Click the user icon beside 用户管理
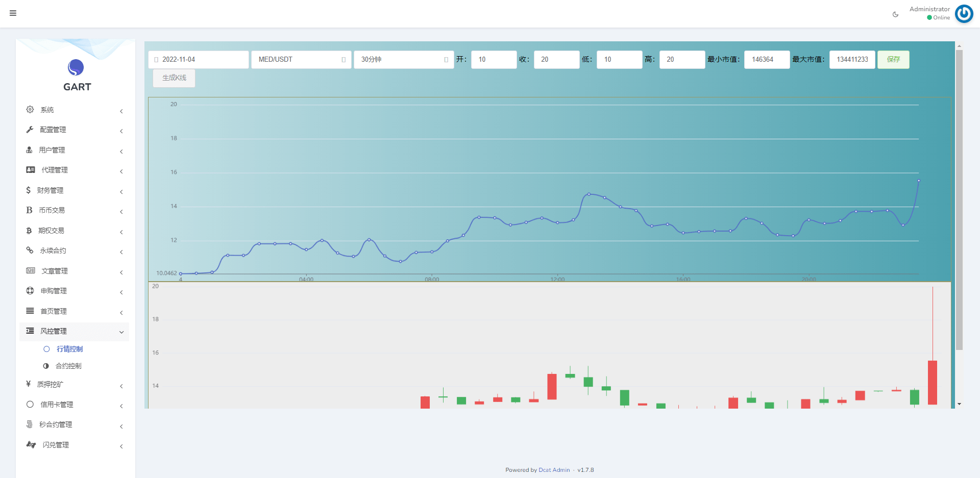 click(x=29, y=150)
